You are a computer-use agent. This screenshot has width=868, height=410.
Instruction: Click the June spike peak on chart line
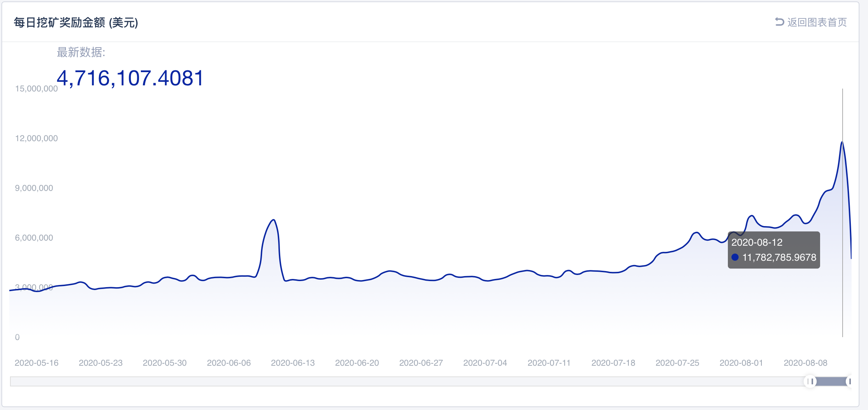click(x=273, y=220)
